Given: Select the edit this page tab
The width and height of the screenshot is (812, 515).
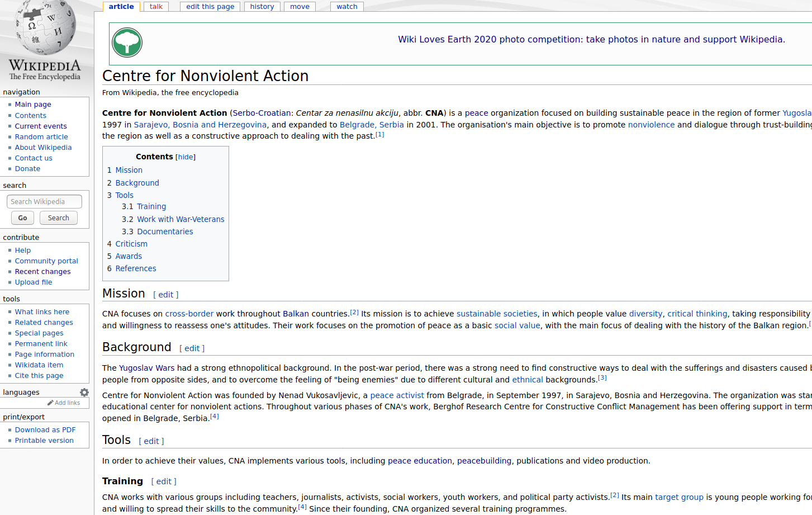Looking at the screenshot, I should 210,7.
